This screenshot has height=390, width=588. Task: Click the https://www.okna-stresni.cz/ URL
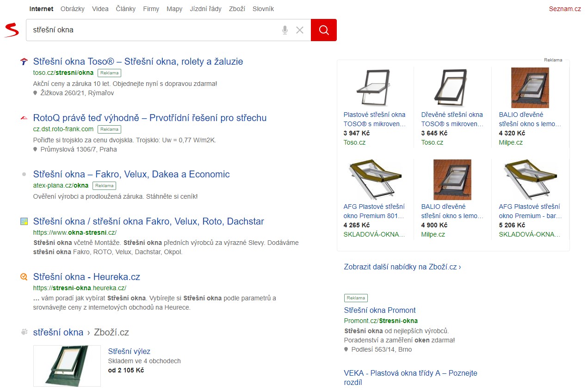[75, 232]
